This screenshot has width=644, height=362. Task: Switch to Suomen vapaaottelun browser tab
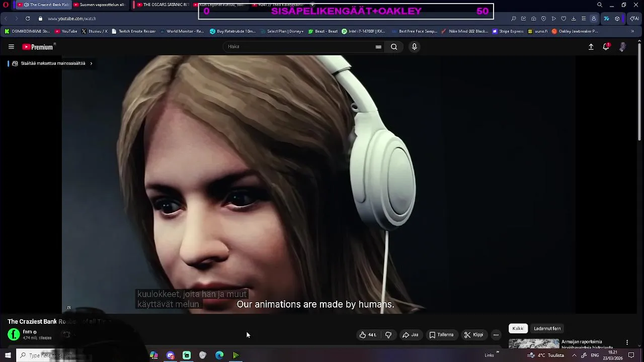(101, 5)
